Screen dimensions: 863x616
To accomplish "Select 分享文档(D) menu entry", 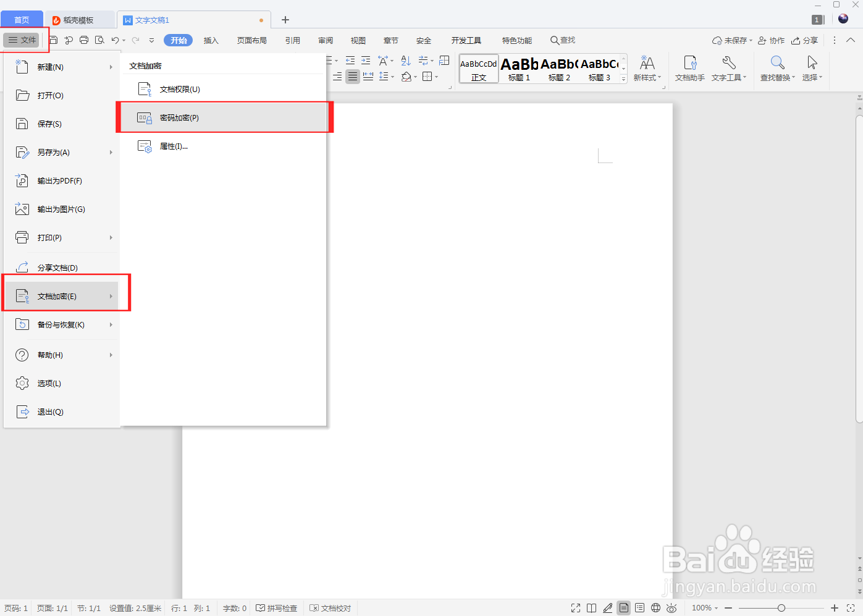I will point(62,268).
